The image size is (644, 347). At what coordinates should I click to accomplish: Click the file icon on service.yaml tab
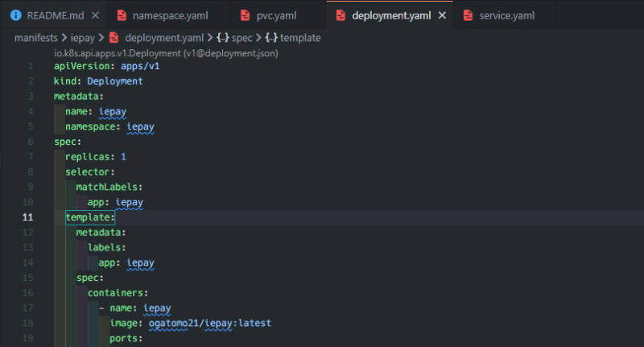(x=466, y=15)
